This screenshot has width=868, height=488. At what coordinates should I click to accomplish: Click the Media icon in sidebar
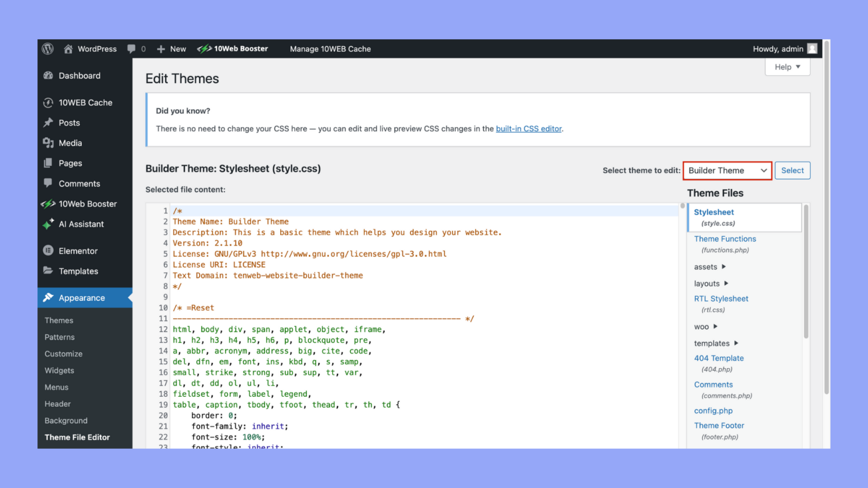(49, 143)
